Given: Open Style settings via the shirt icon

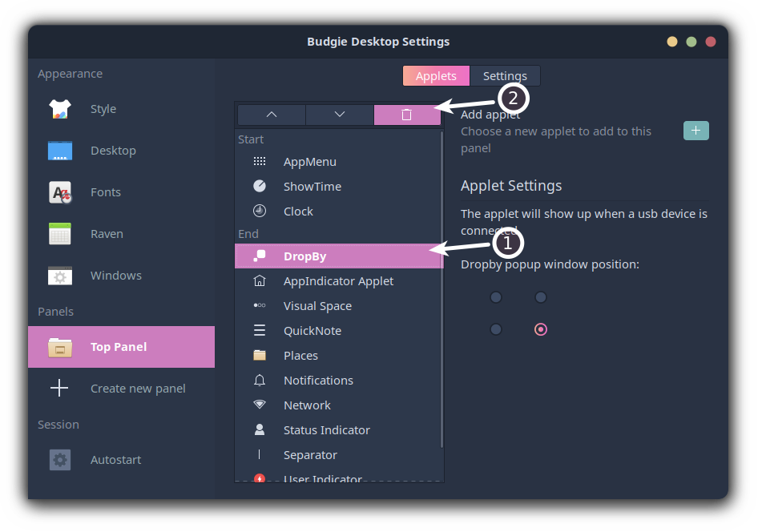Looking at the screenshot, I should tap(59, 108).
